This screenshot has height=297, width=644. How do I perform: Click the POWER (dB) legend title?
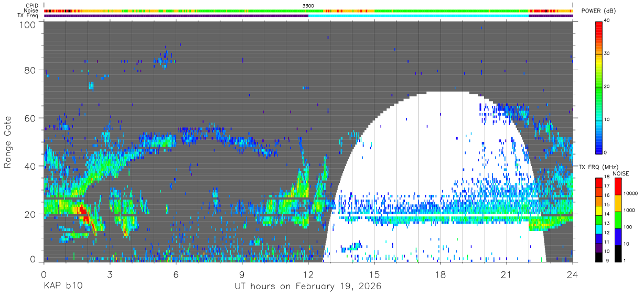pos(598,12)
